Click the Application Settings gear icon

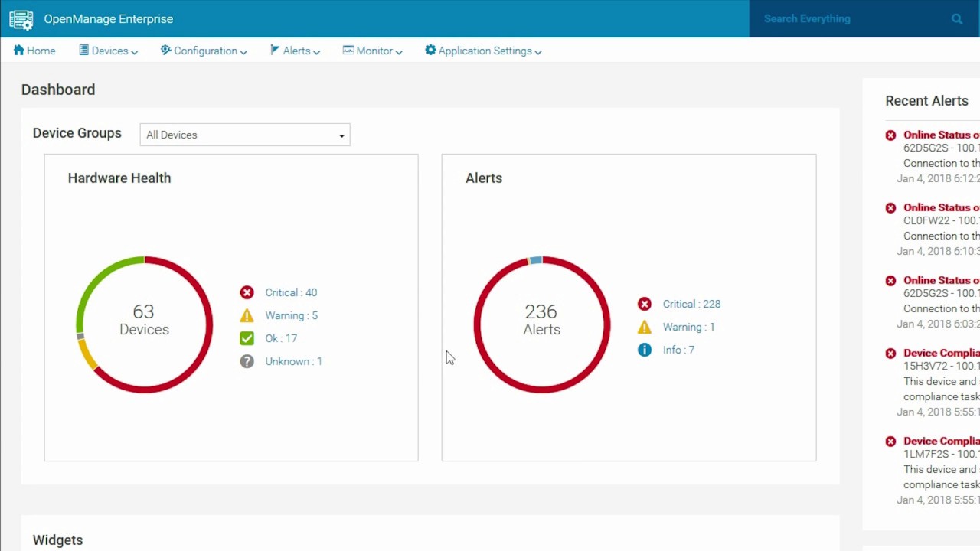point(430,51)
